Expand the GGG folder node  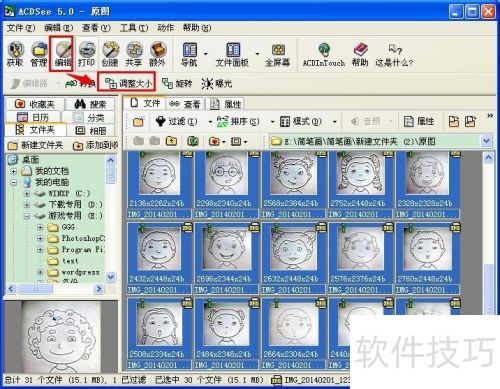tap(40, 227)
